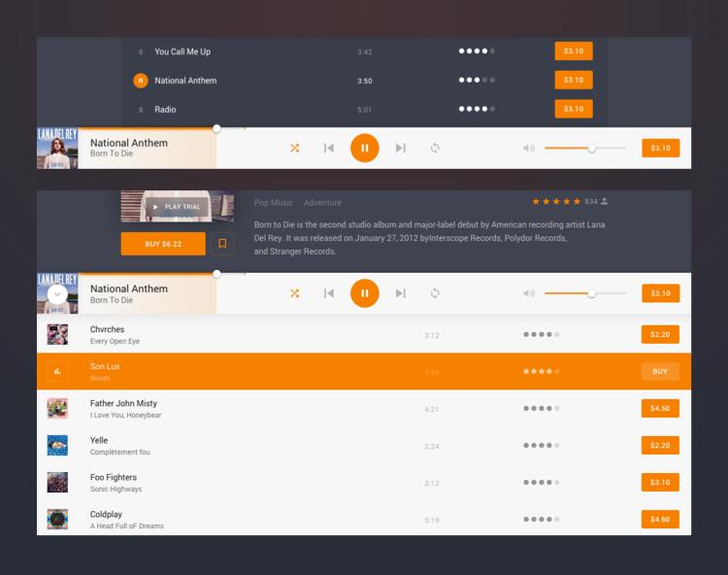
Task: Open the Pop Music genre tag
Action: (x=273, y=203)
